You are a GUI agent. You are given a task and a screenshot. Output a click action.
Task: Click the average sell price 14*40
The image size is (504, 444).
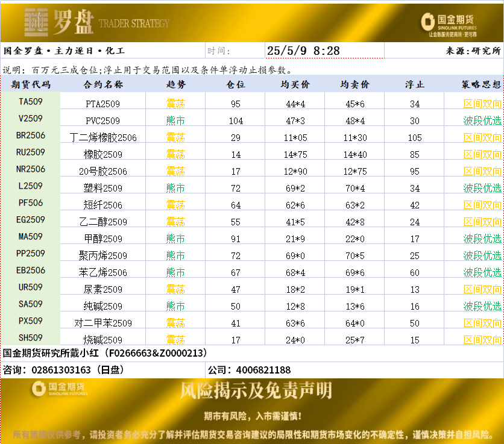[x=355, y=155]
